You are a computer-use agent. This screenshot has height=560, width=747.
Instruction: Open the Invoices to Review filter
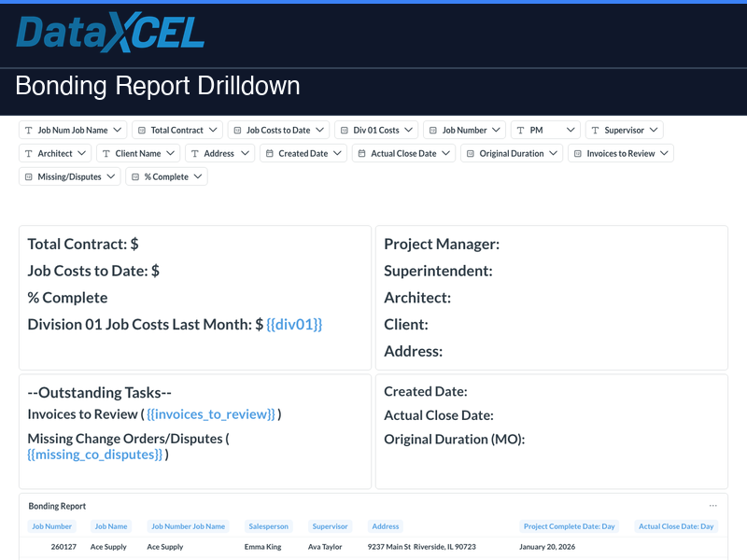664,153
